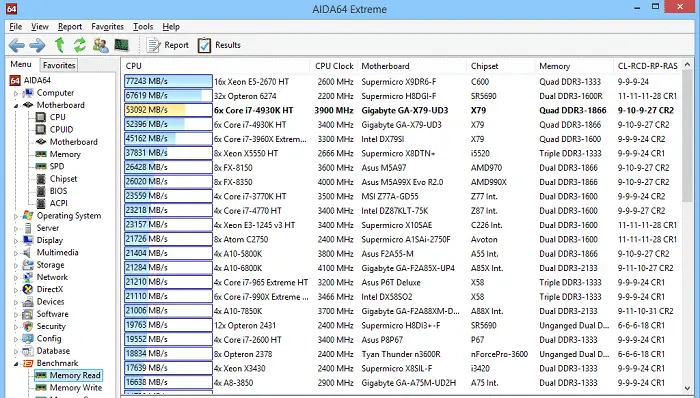Sort by the Motherboard column header
The height and width of the screenshot is (398, 700).
412,66
